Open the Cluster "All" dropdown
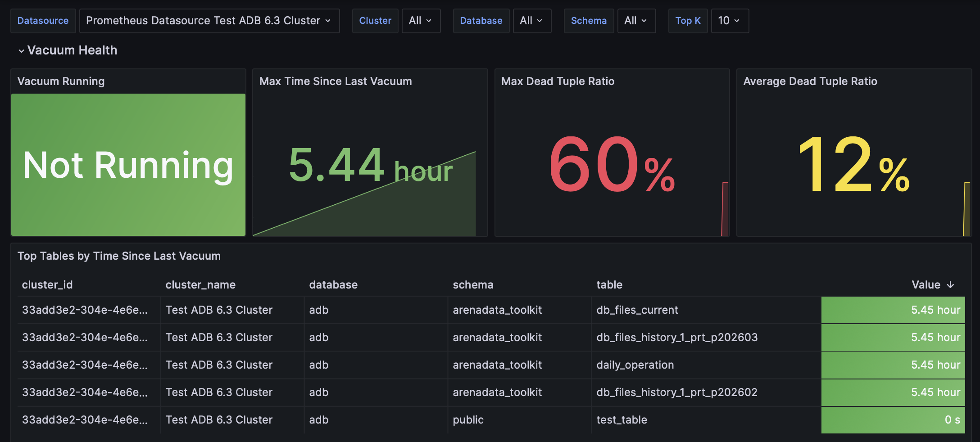 click(x=421, y=21)
